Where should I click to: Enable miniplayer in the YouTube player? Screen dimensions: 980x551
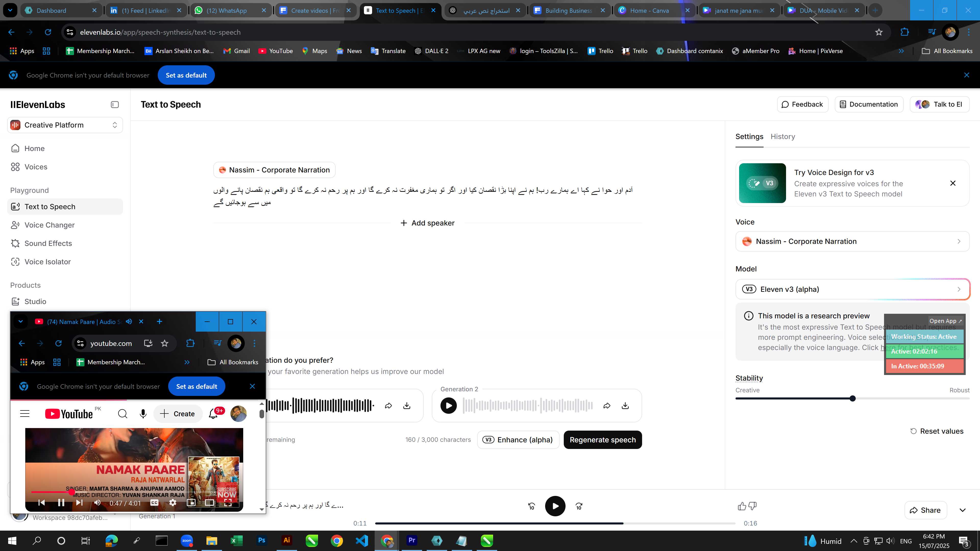[x=191, y=503]
